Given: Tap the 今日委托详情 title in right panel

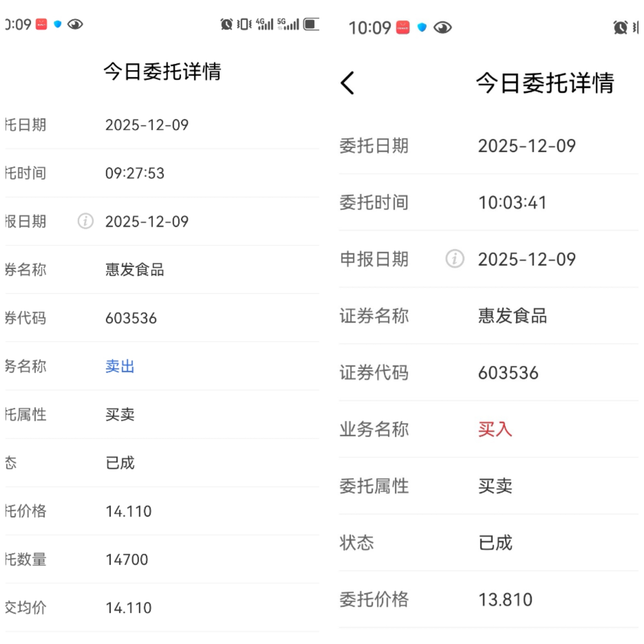Looking at the screenshot, I should [x=545, y=83].
